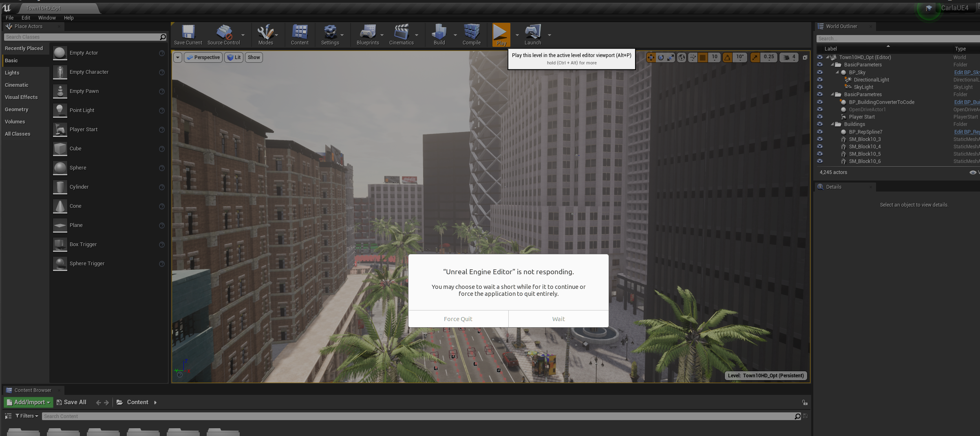This screenshot has height=436, width=980.
Task: Toggle grid snapping in the viewport
Action: point(702,57)
